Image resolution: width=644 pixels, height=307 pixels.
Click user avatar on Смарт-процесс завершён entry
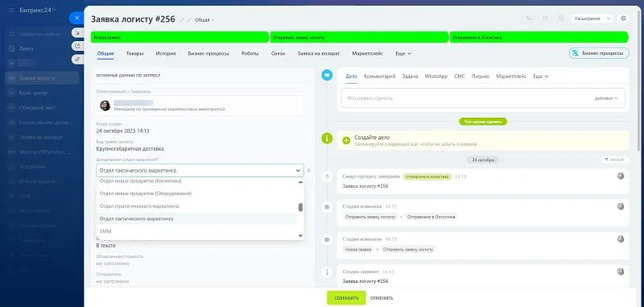(x=621, y=176)
